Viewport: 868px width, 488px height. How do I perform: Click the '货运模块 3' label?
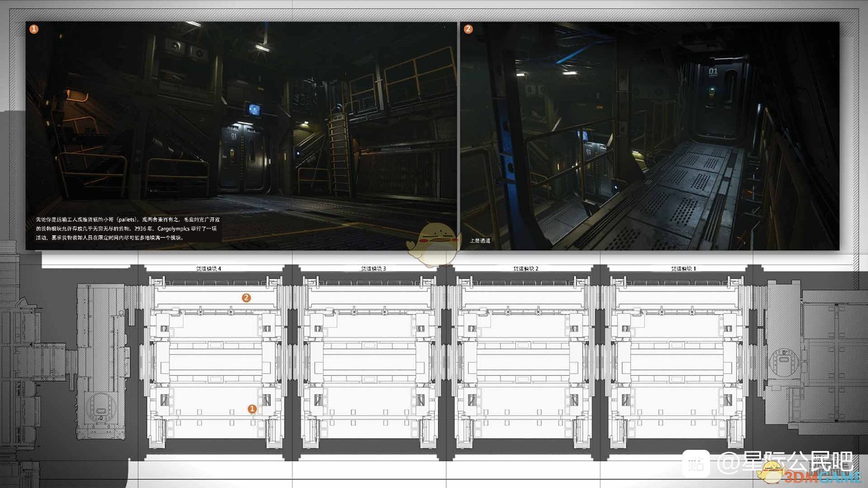click(373, 269)
